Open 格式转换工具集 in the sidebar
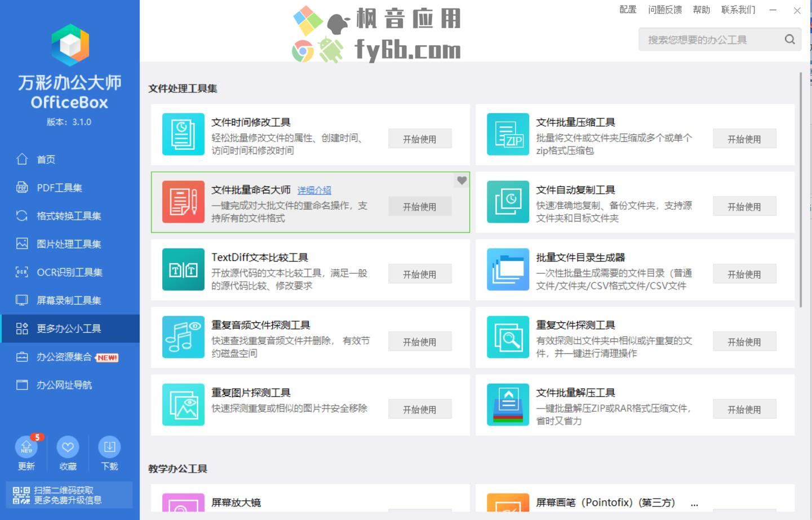 [70, 216]
